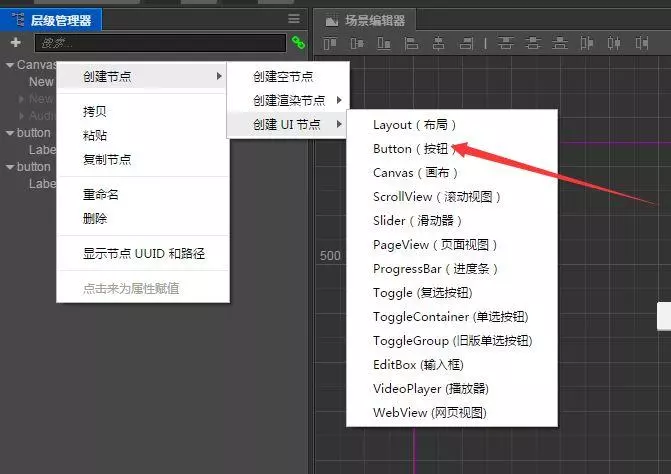
Task: Click the 创建空节点 submenu item
Action: tap(283, 77)
